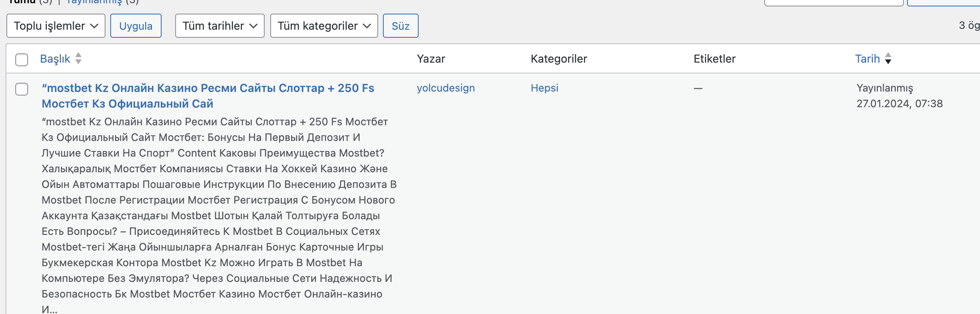Focus the search posts input field
Screen dimensions: 980x314
pyautogui.click(x=834, y=2)
